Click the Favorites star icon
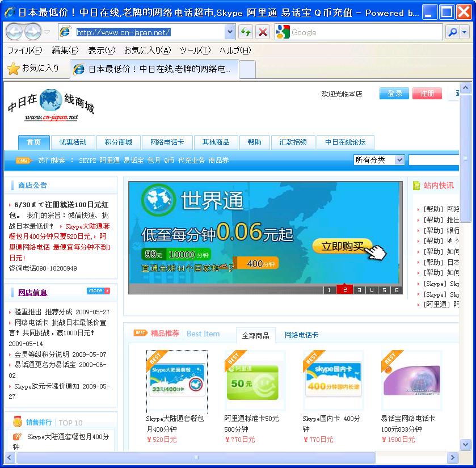The width and height of the screenshot is (476, 468). point(13,69)
